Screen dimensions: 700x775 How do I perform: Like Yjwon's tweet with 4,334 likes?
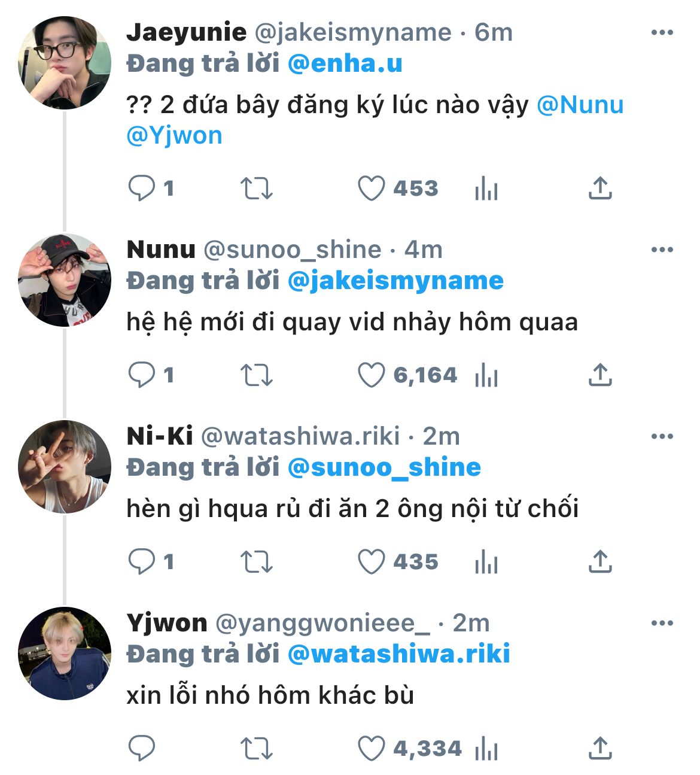click(x=371, y=749)
